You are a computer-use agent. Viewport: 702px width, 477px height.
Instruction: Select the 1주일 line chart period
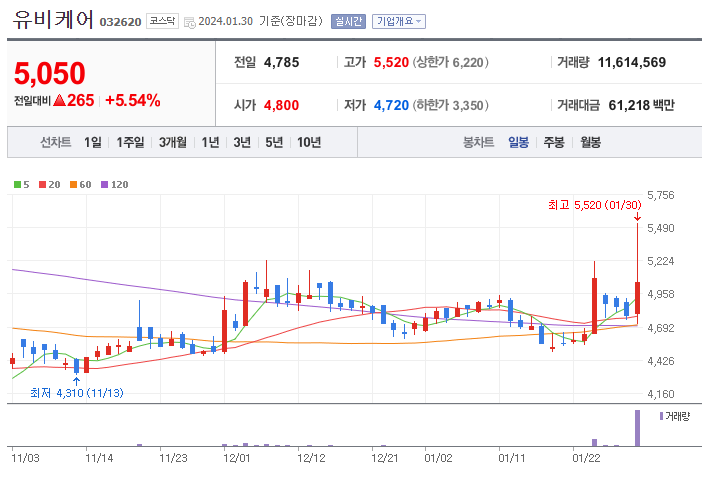pyautogui.click(x=130, y=142)
